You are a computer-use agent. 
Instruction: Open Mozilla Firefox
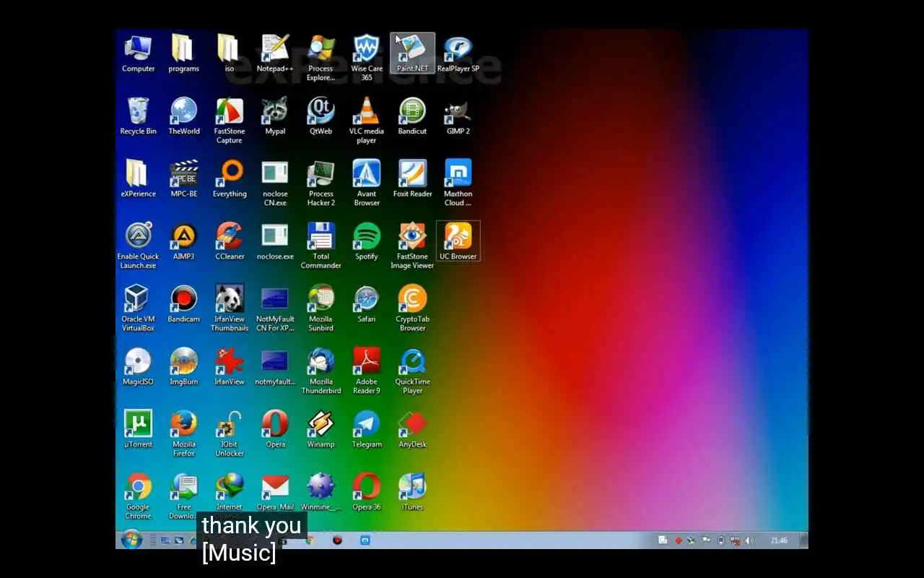(x=183, y=434)
